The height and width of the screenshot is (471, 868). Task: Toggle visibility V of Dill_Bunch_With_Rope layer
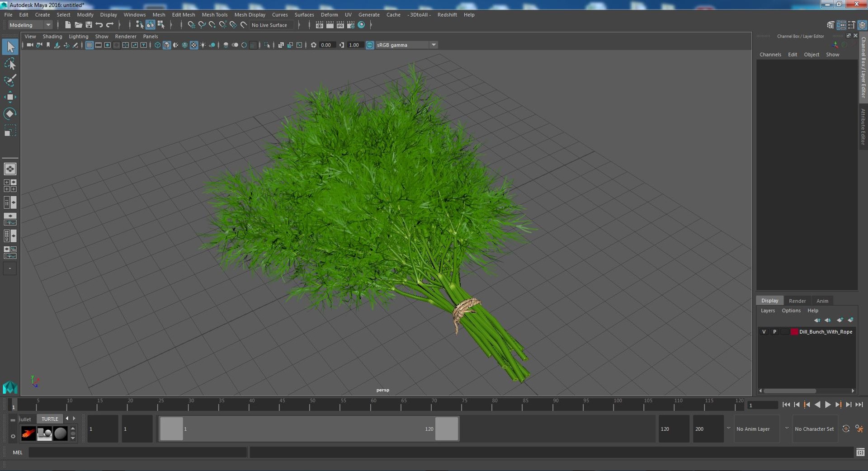764,332
